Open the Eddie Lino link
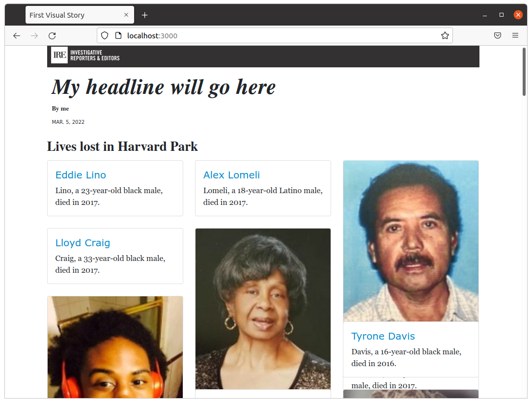The image size is (532, 403). pos(81,175)
